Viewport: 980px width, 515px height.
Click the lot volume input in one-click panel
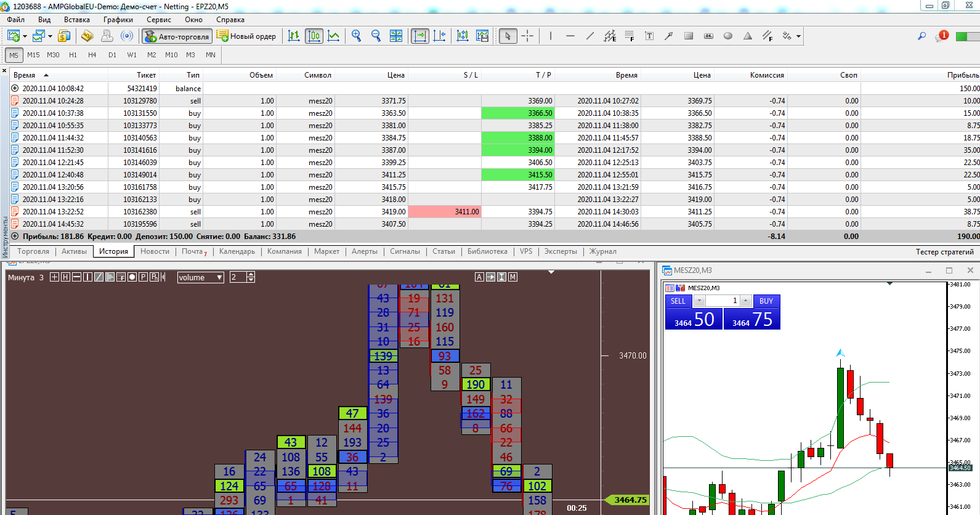click(x=722, y=301)
